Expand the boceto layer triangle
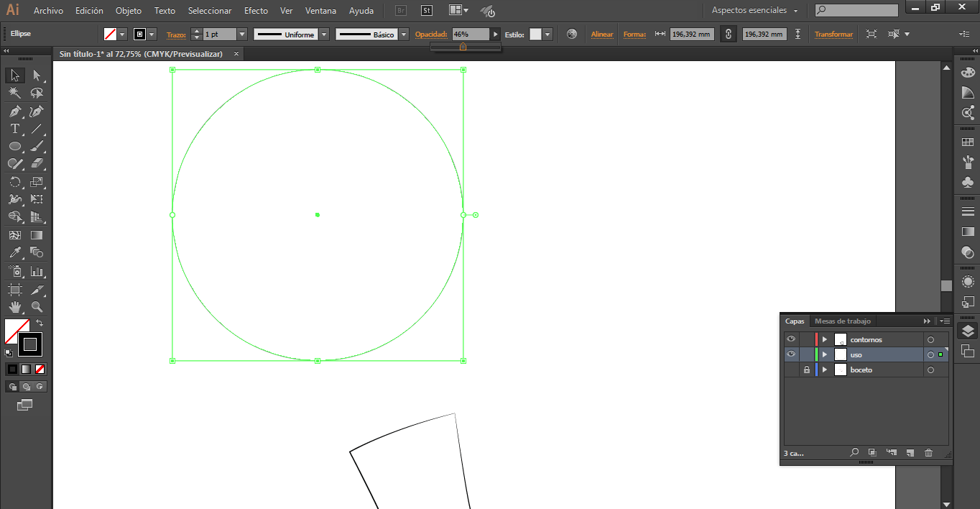980x509 pixels. [x=825, y=370]
